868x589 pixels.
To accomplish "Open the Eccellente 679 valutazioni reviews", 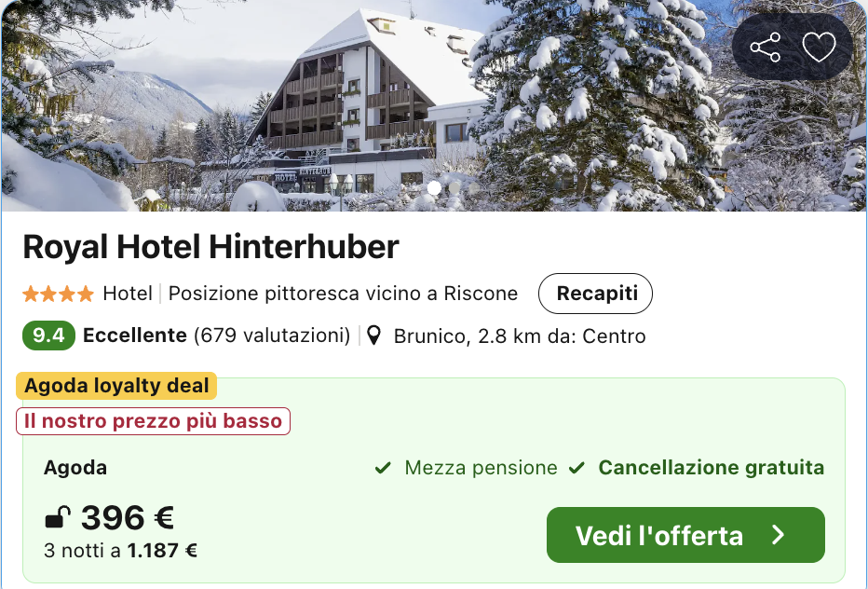I will [216, 336].
